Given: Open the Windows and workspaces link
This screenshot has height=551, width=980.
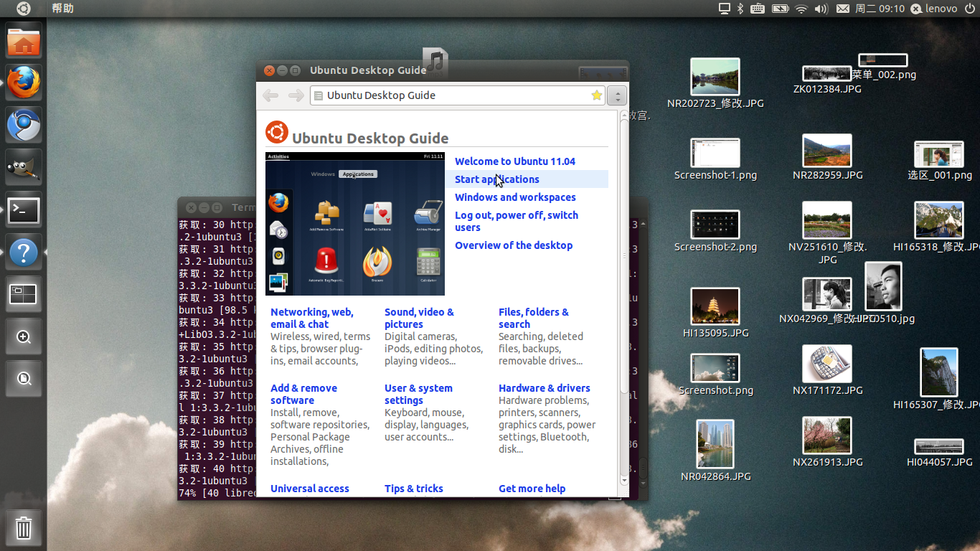Looking at the screenshot, I should [x=515, y=197].
